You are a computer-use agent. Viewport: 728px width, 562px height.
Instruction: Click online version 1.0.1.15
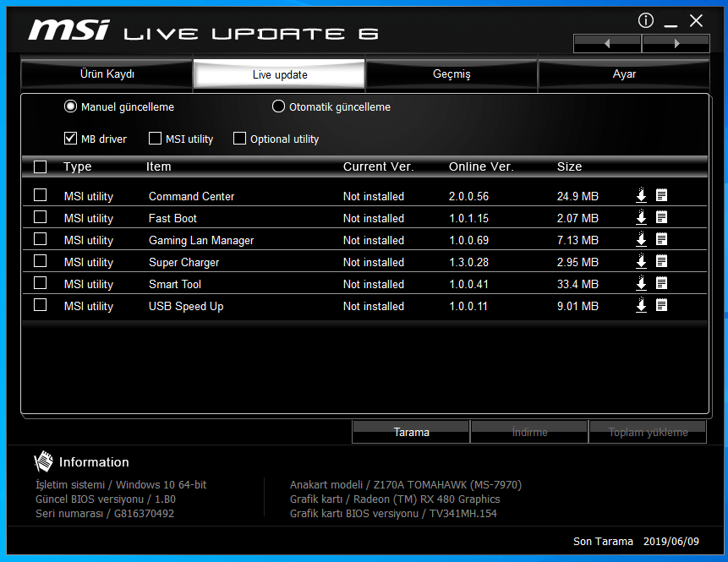[468, 218]
